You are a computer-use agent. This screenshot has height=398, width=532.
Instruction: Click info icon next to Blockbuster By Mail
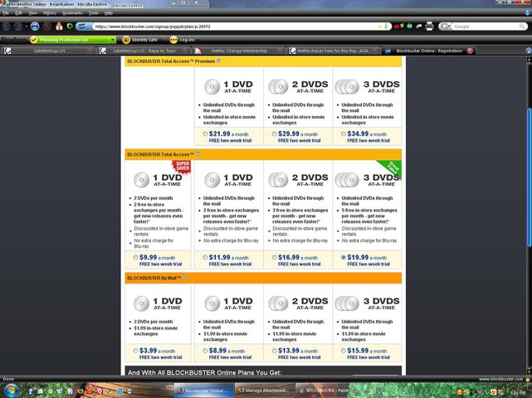click(x=184, y=278)
